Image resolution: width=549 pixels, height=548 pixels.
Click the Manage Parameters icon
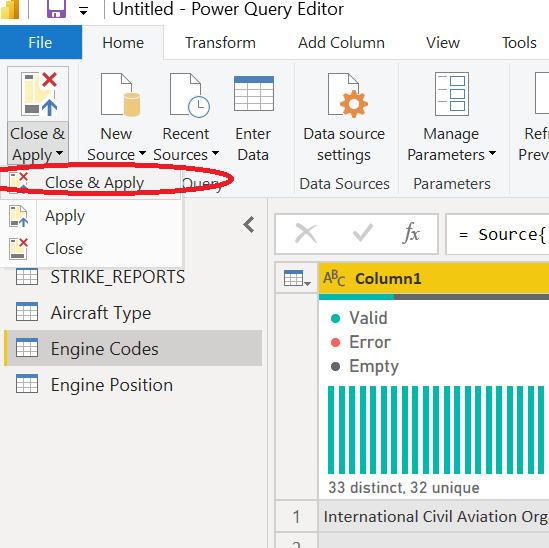point(452,94)
